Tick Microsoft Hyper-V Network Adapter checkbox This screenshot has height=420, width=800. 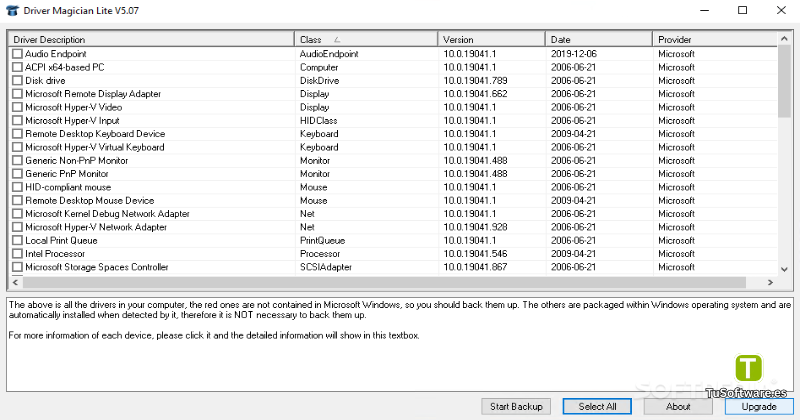click(17, 227)
